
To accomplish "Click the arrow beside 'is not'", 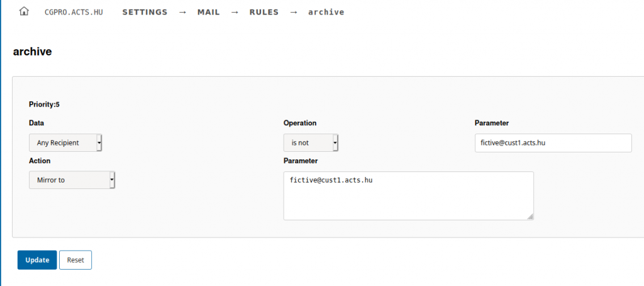I will [x=335, y=143].
